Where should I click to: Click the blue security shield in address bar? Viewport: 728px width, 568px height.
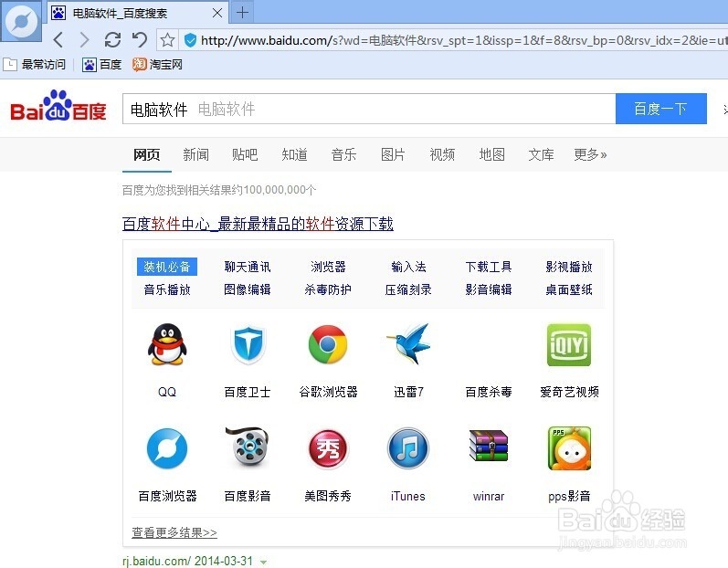pyautogui.click(x=190, y=40)
